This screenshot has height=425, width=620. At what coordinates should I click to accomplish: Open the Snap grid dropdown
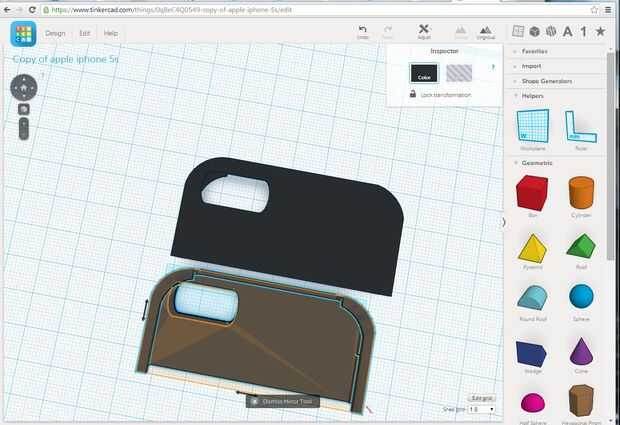point(482,410)
